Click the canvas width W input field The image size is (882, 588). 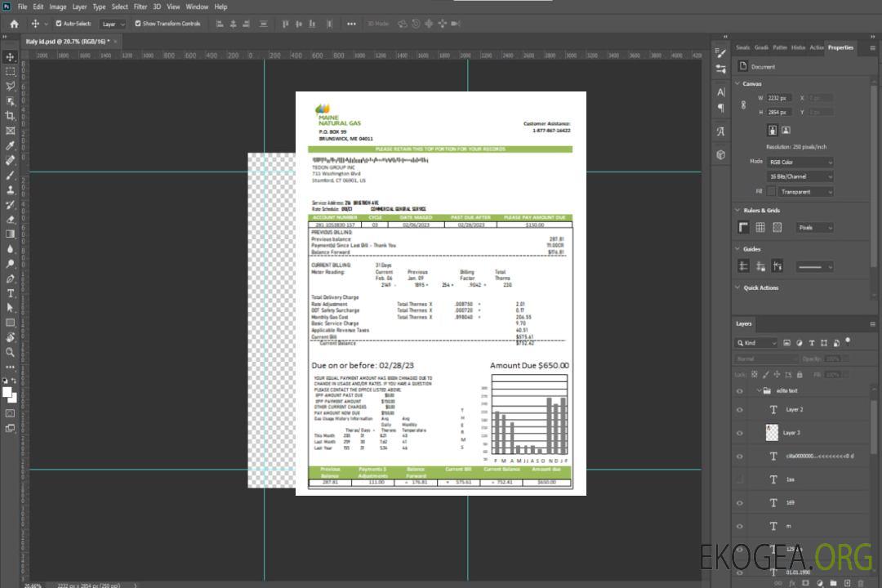pos(779,98)
